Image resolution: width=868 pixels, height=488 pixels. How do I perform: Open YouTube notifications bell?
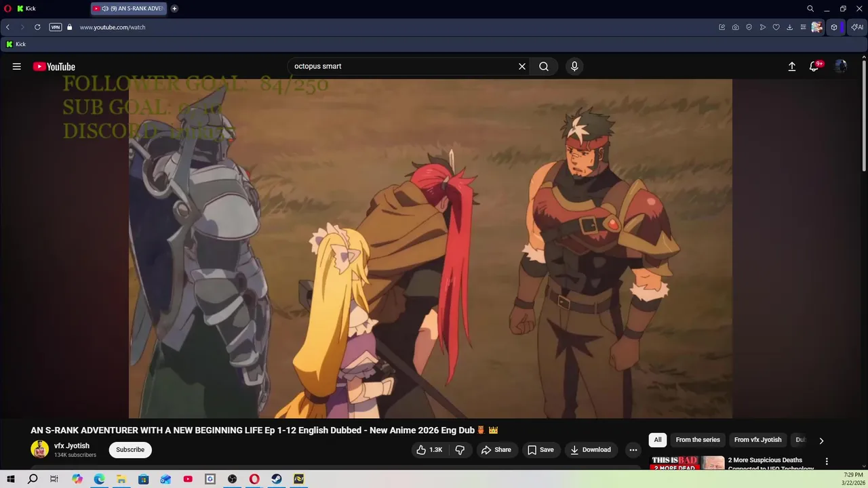pyautogui.click(x=814, y=66)
